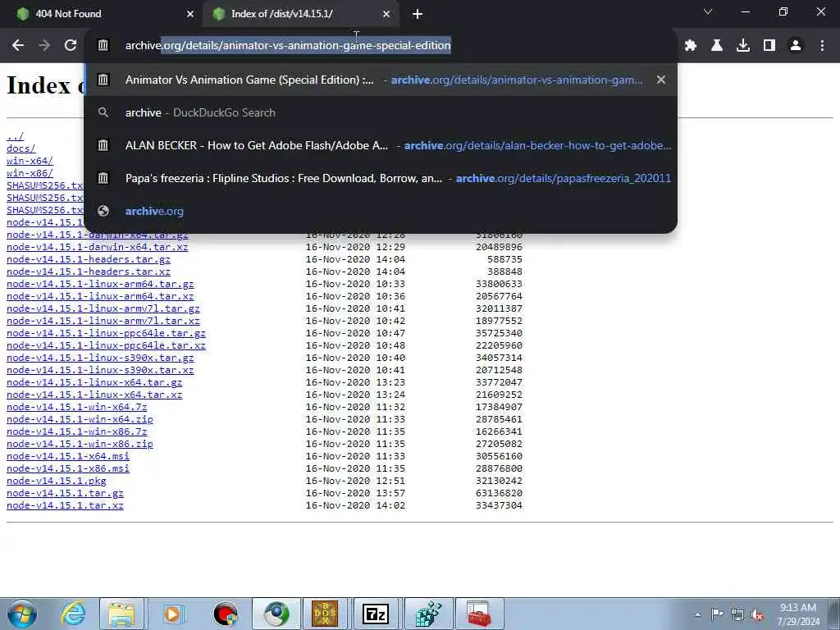Screen dimensions: 840x630
Task: Open the Action Center flag icon
Action: [717, 614]
